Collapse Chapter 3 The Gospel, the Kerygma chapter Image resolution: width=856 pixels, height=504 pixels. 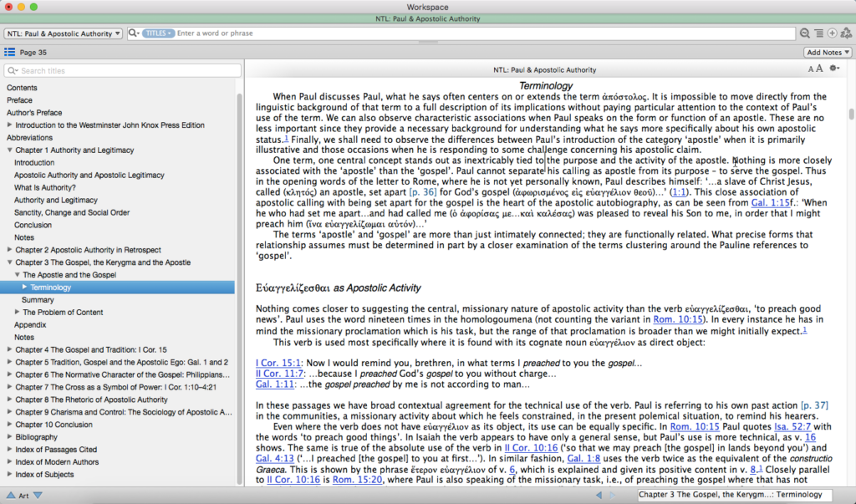click(x=10, y=262)
